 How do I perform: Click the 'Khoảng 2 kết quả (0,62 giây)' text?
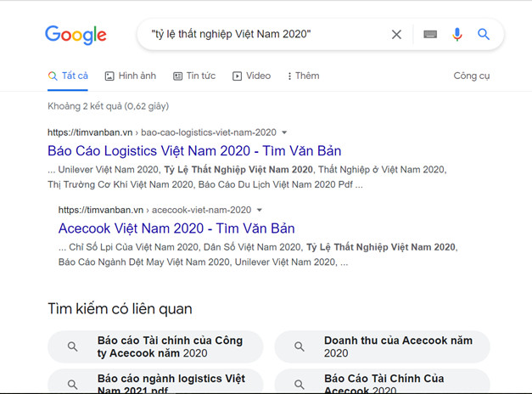point(109,106)
